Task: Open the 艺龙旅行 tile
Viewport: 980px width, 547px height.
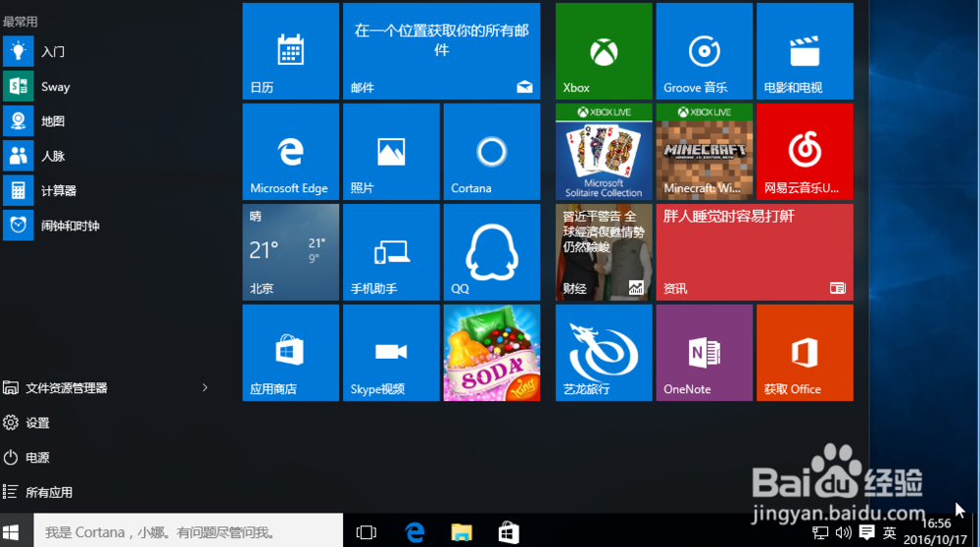Action: pyautogui.click(x=604, y=353)
